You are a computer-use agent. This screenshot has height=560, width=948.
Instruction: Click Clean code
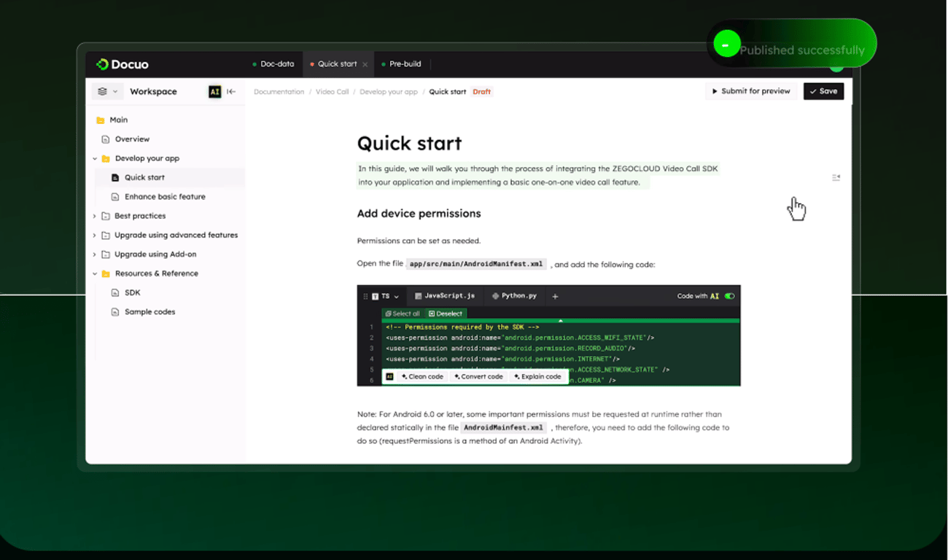(422, 377)
